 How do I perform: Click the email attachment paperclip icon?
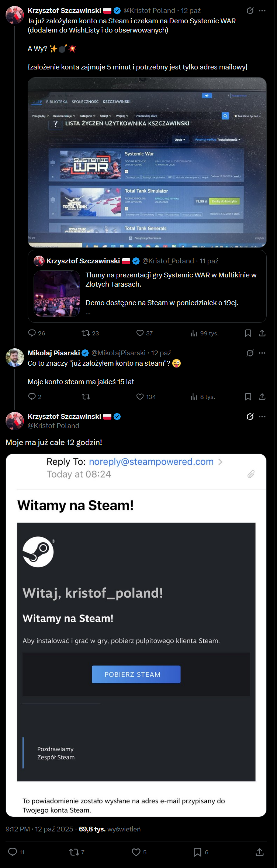click(x=251, y=474)
